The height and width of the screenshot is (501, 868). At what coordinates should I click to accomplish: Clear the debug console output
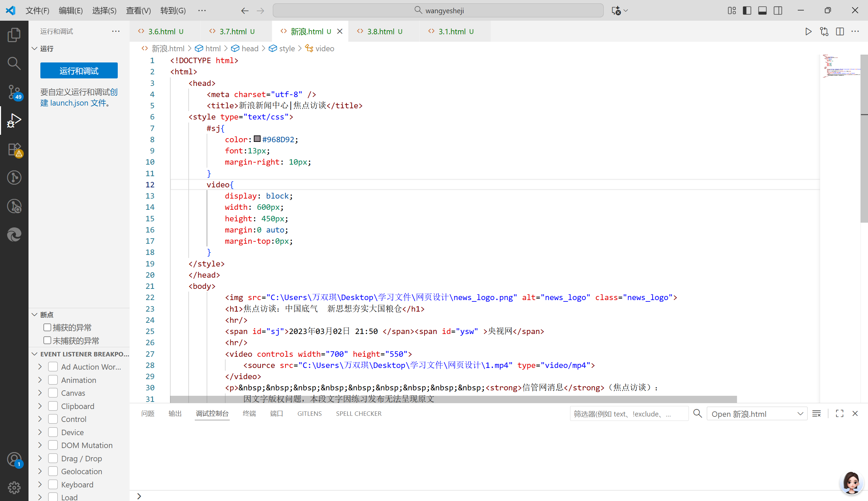tap(816, 413)
